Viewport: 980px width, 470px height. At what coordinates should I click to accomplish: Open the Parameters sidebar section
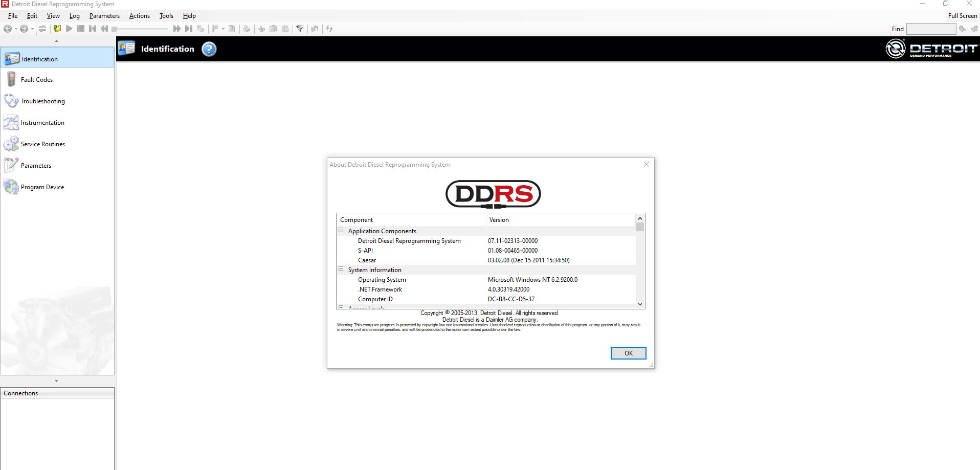[36, 166]
